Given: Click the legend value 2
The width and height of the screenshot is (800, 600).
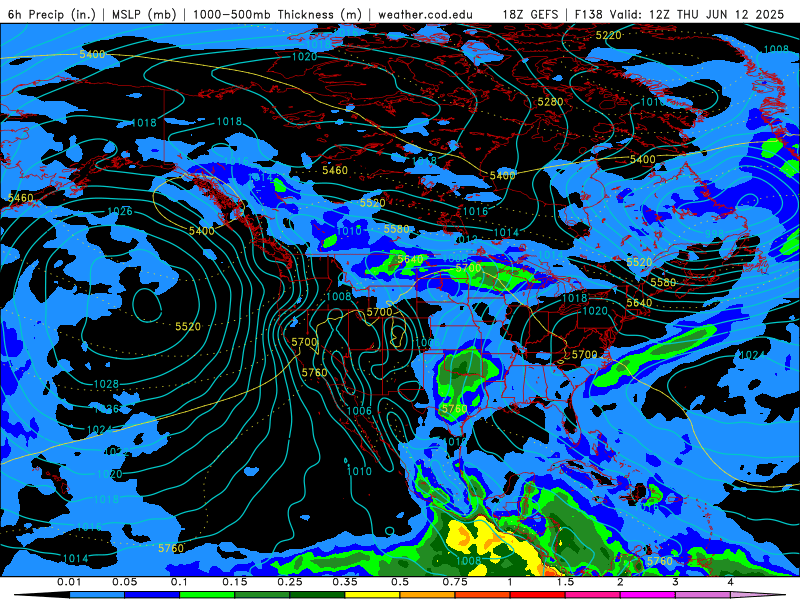Looking at the screenshot, I should tap(620, 582).
